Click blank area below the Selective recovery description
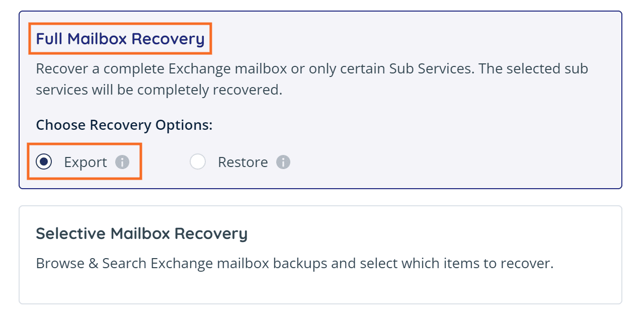 tap(320, 288)
